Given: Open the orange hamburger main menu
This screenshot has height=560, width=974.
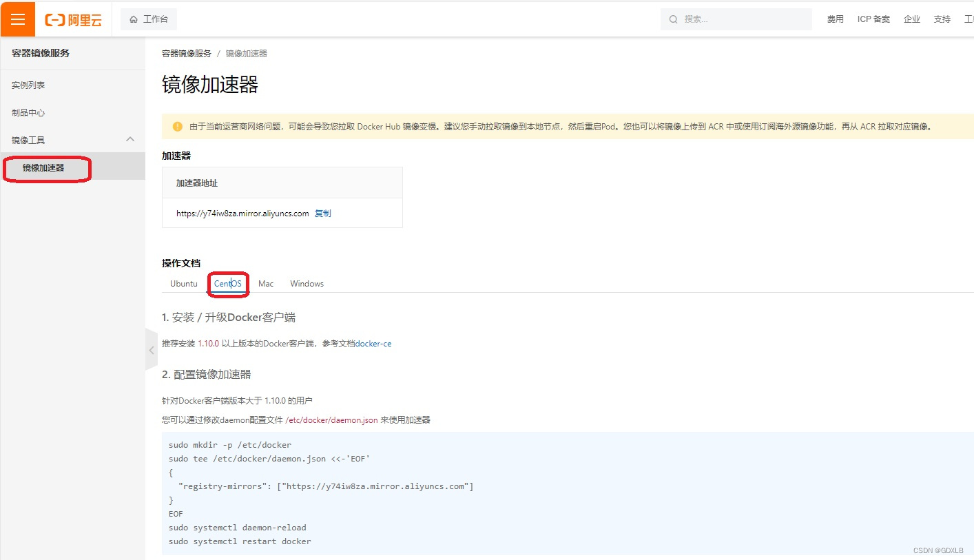Looking at the screenshot, I should [17, 19].
